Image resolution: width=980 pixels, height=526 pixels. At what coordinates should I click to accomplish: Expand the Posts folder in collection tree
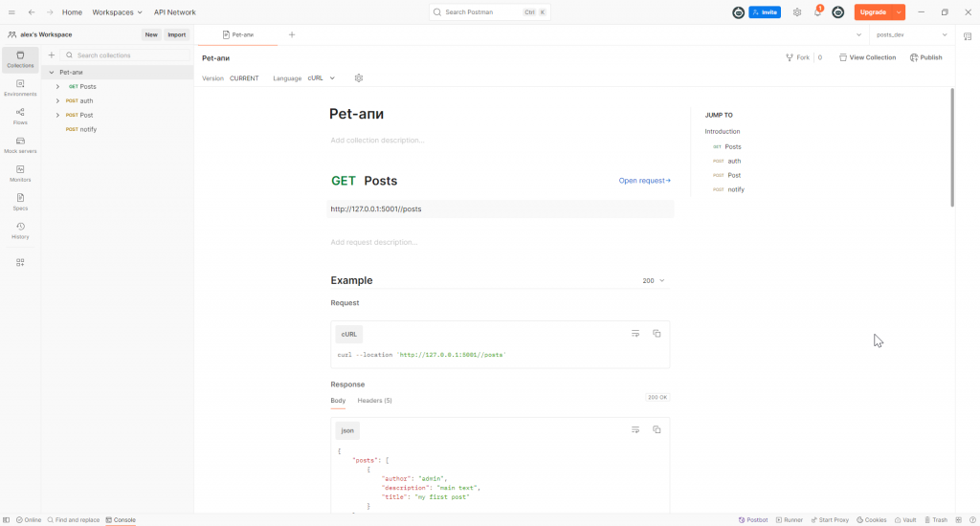click(57, 87)
